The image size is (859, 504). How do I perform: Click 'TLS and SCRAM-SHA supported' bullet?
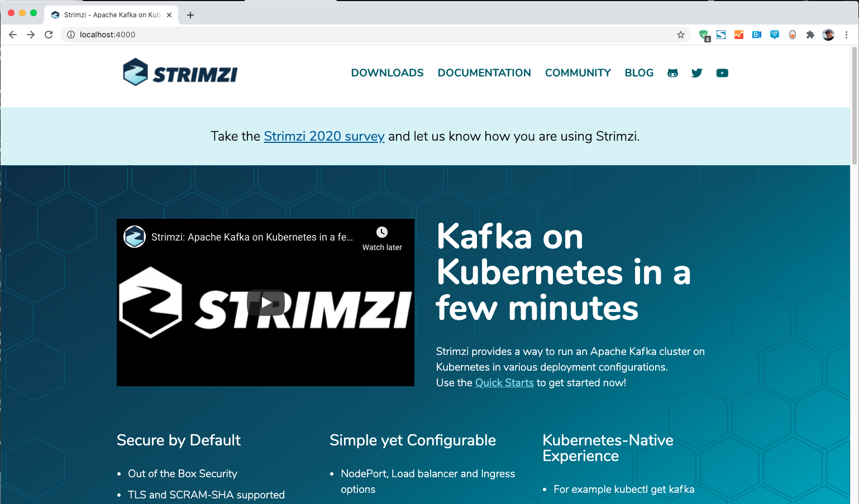pyautogui.click(x=206, y=495)
